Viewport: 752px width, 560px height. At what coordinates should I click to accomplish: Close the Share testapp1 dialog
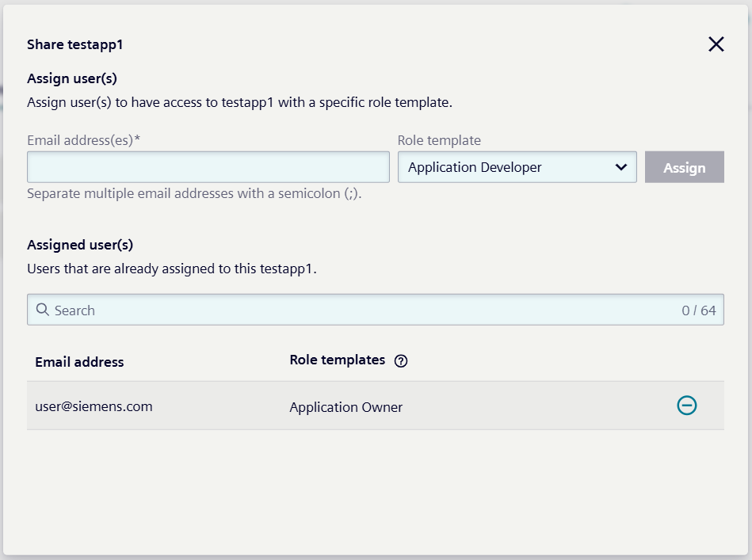coord(716,44)
